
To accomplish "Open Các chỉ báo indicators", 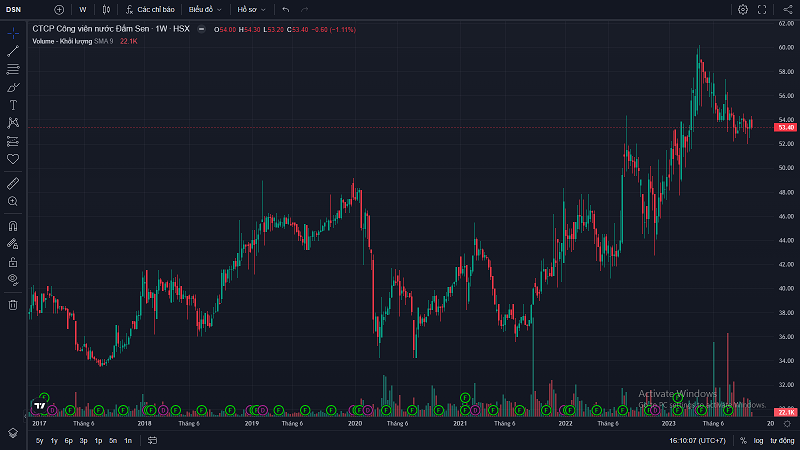I will point(152,9).
